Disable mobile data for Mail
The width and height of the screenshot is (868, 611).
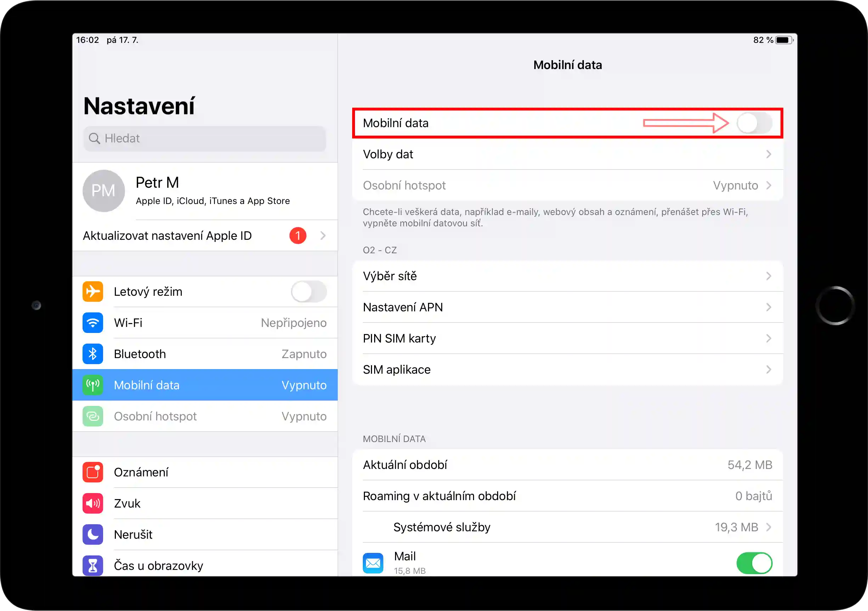[x=754, y=563]
